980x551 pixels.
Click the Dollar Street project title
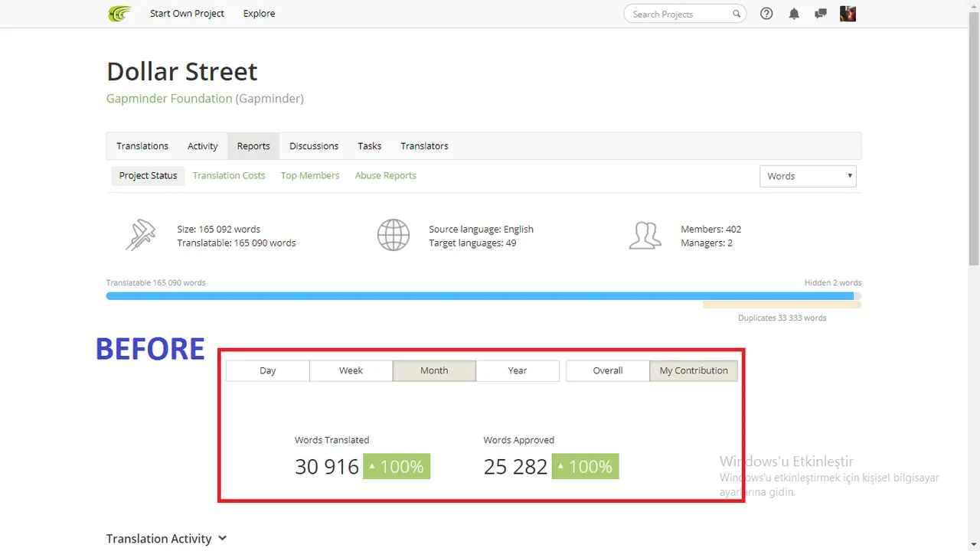(x=182, y=71)
